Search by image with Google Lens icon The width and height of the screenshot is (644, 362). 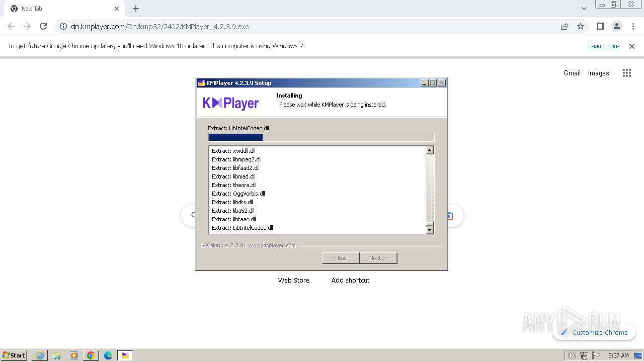(450, 216)
